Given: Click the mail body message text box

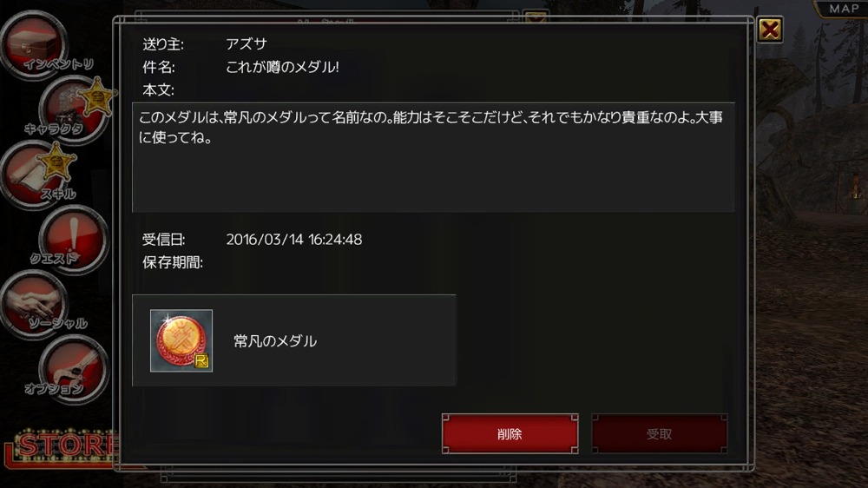Looking at the screenshot, I should coord(433,157).
